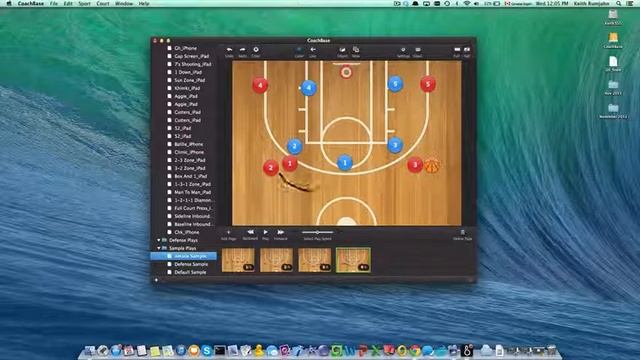Switch to Full court view

[x=457, y=50]
